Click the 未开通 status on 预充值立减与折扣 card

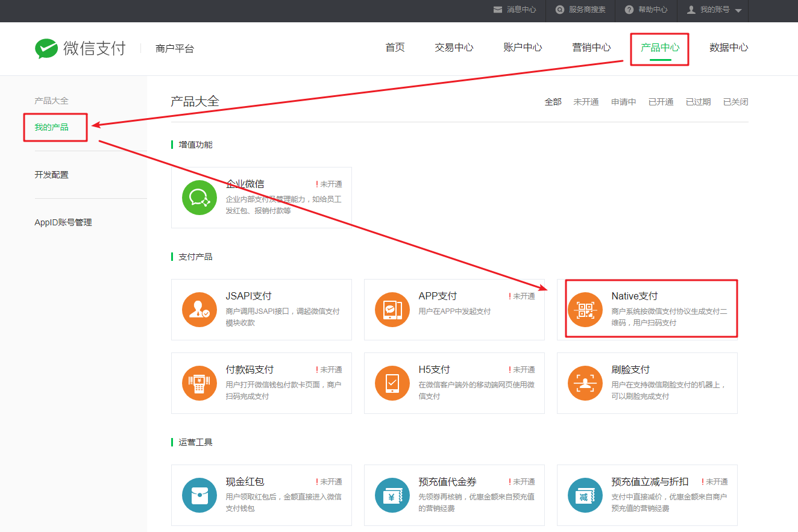[715, 482]
